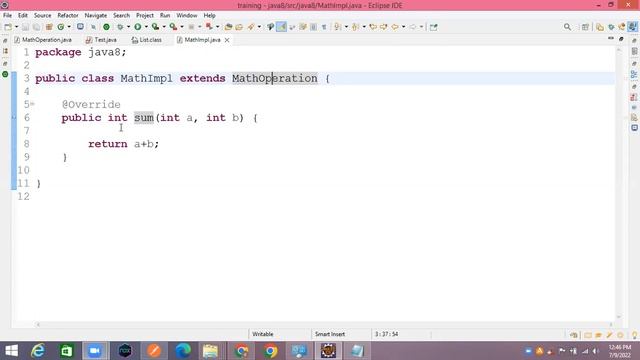Open the Back history dropdown arrow
This screenshot has height=360, width=640.
[403, 27]
